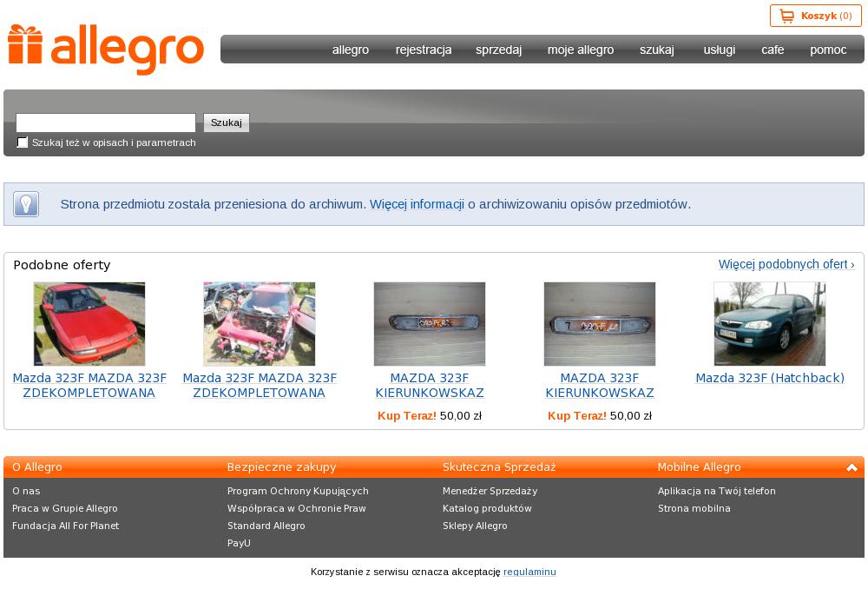Image resolution: width=868 pixels, height=589 pixels.
Task: Open the szukaj menu item
Action: click(x=657, y=50)
